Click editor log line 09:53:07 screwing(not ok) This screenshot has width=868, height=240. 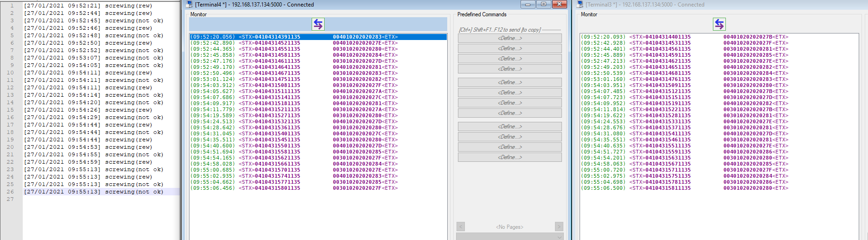tap(94, 58)
